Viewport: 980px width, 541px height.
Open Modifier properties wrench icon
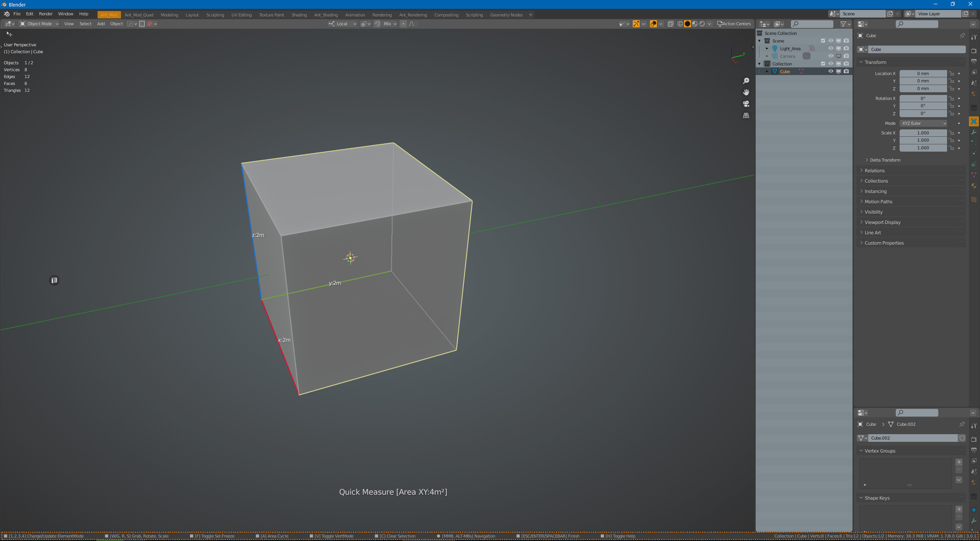(x=974, y=132)
